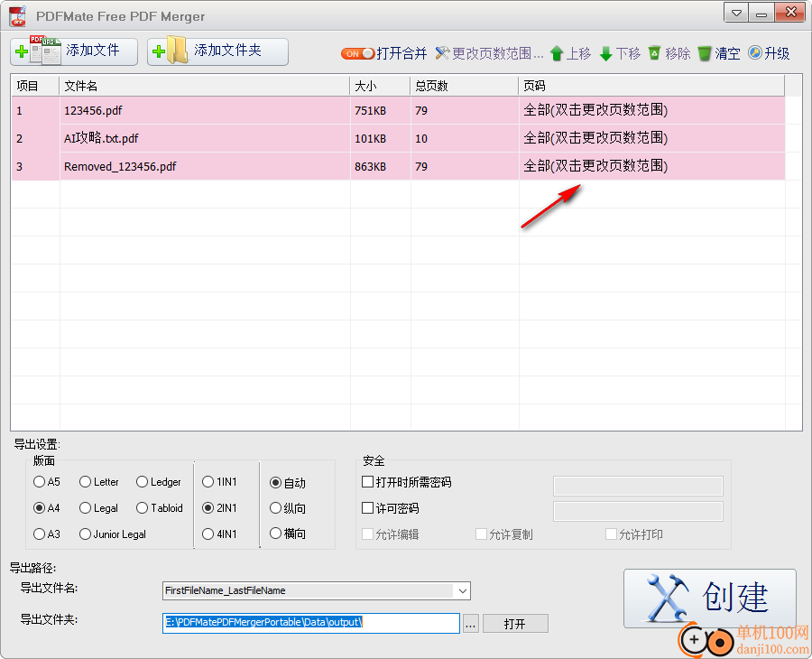Select the A3 page size radio
Viewport: 812px width, 659px height.
(39, 534)
